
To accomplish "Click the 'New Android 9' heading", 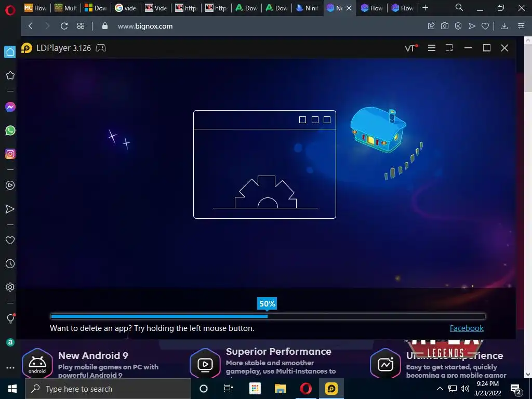I will [x=93, y=355].
